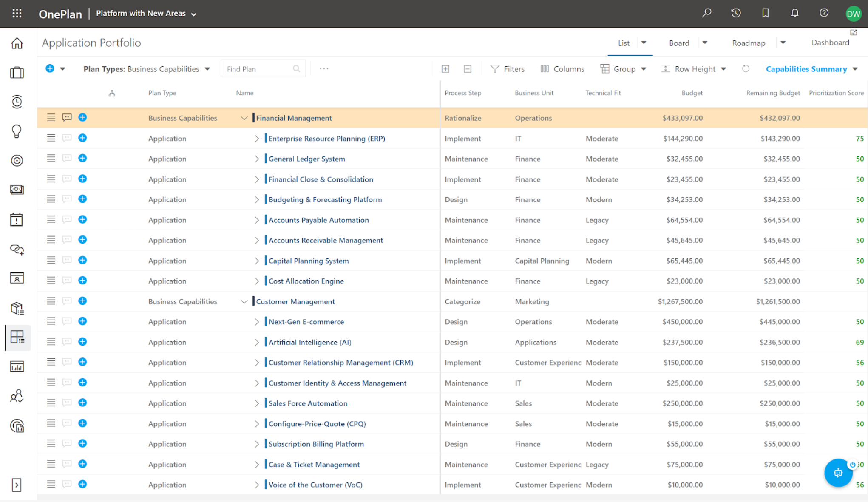Click the bookmark icon in top bar
The width and height of the screenshot is (868, 502).
[765, 13]
